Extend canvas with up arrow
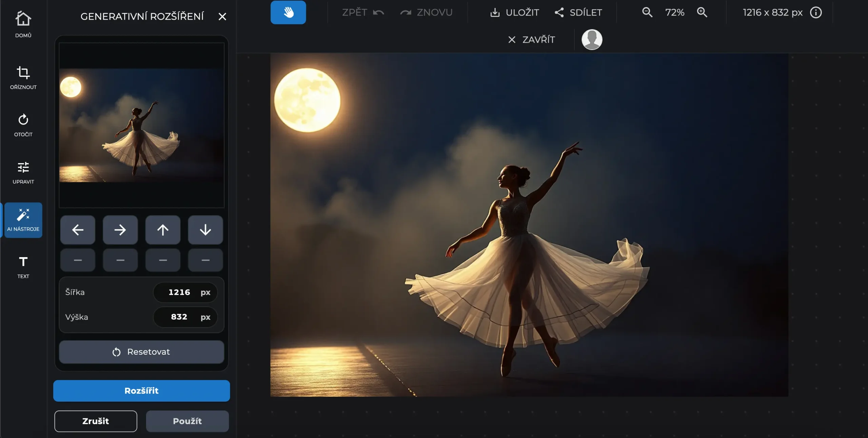 click(x=163, y=230)
